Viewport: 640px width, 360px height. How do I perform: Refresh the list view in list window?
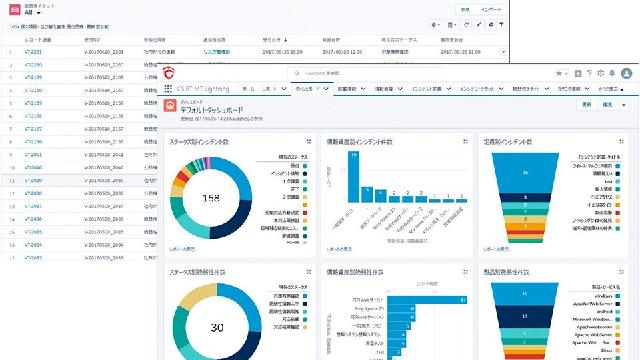tap(467, 25)
